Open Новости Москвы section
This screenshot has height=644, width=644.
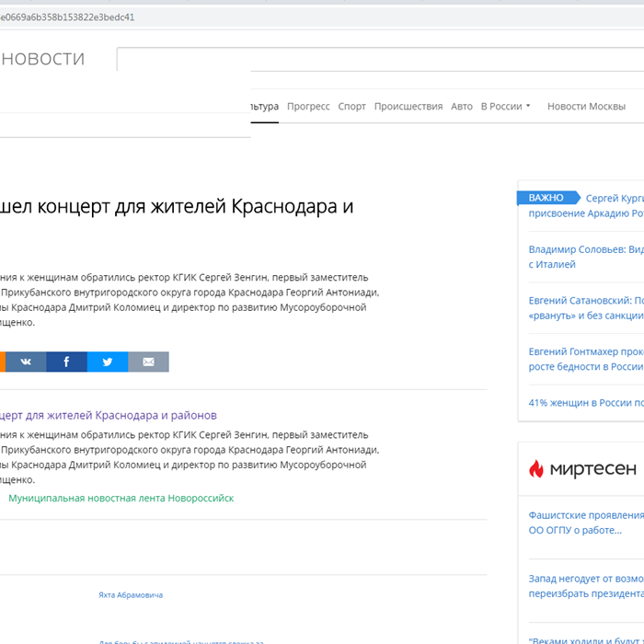[586, 107]
